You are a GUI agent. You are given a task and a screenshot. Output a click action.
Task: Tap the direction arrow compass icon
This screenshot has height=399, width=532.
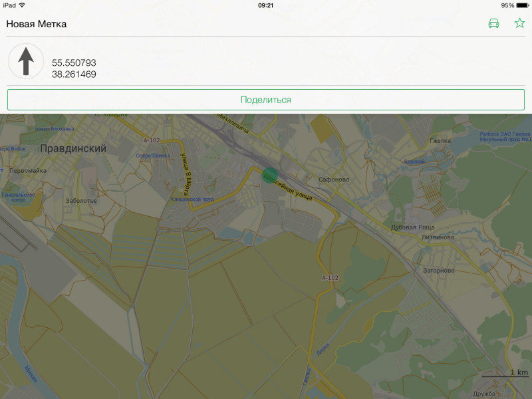tap(26, 61)
